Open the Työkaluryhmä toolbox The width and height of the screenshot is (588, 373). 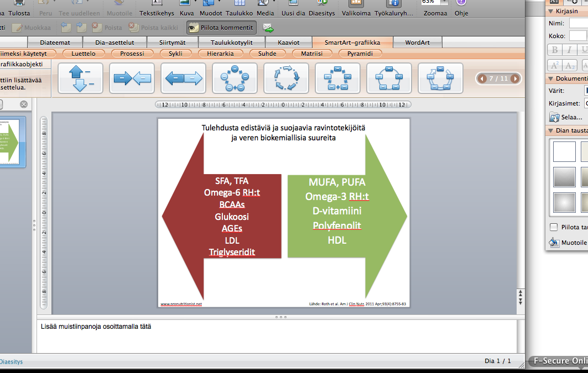pos(394,8)
